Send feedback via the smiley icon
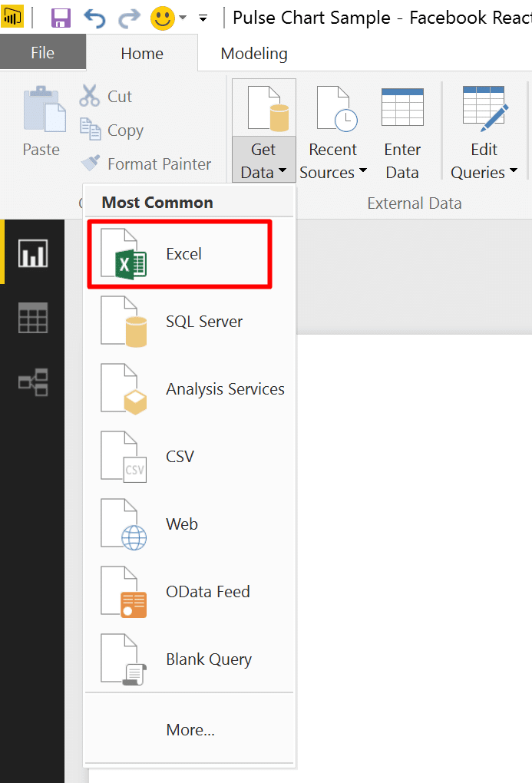 (163, 18)
